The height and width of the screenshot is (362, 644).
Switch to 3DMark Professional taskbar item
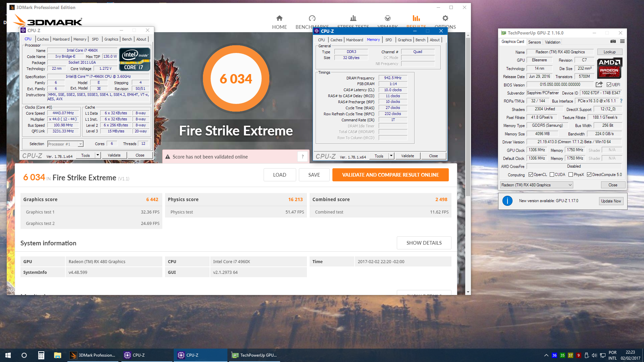pos(93,355)
